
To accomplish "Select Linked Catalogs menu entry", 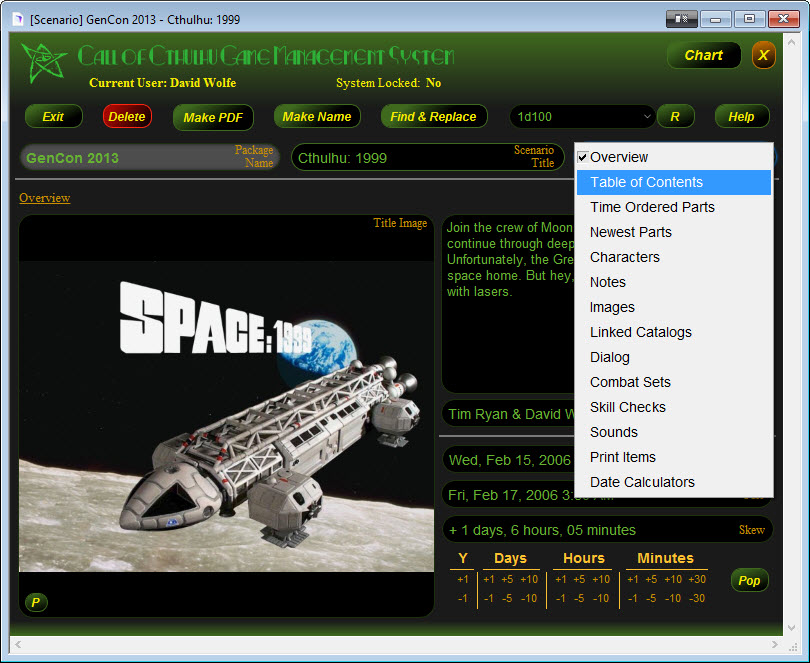I will tap(674, 332).
